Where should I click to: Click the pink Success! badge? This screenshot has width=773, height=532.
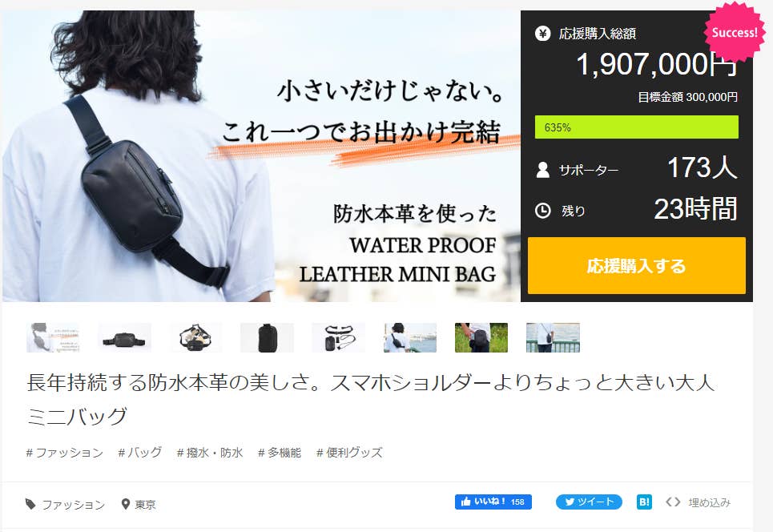pos(734,33)
